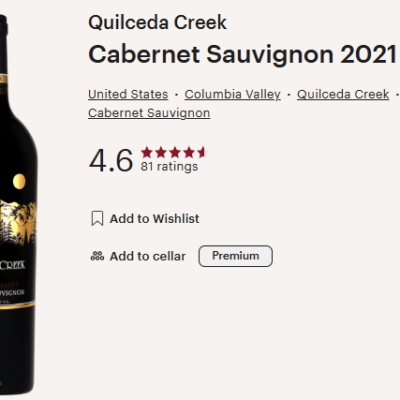Open the Quilceda Creek winery breadcrumb link

tap(343, 94)
